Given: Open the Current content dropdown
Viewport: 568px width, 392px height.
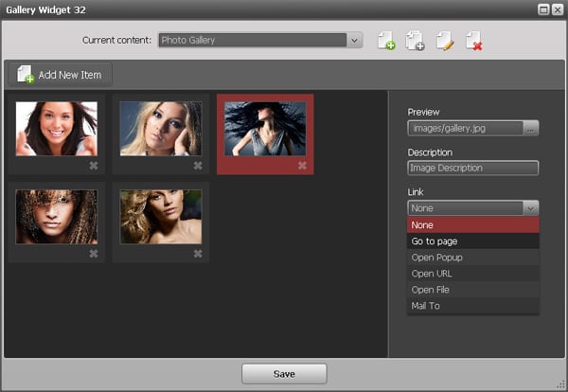Looking at the screenshot, I should pos(355,41).
